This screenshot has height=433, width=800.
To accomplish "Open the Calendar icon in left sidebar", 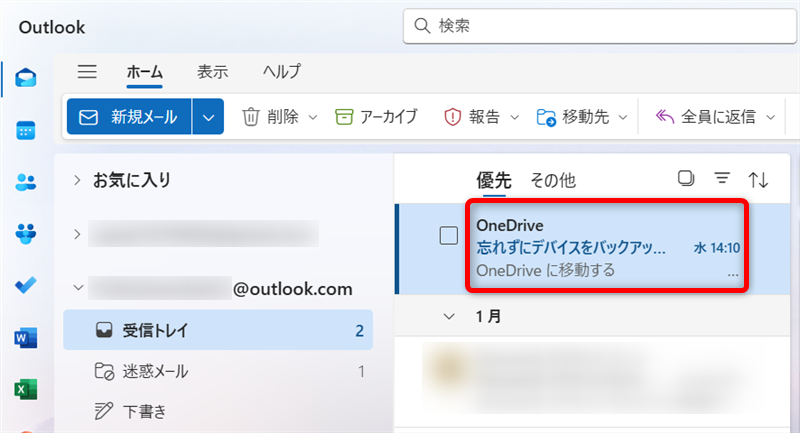I will [x=26, y=130].
